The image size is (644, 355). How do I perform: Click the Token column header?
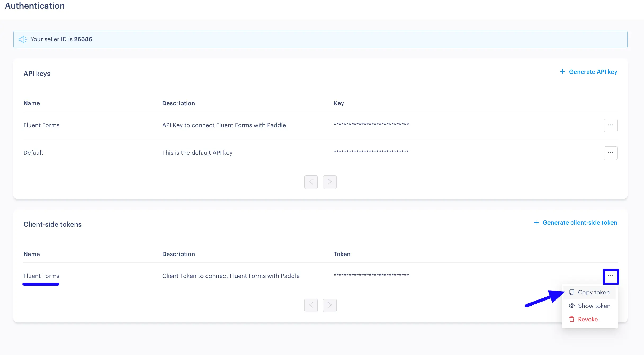pyautogui.click(x=342, y=254)
